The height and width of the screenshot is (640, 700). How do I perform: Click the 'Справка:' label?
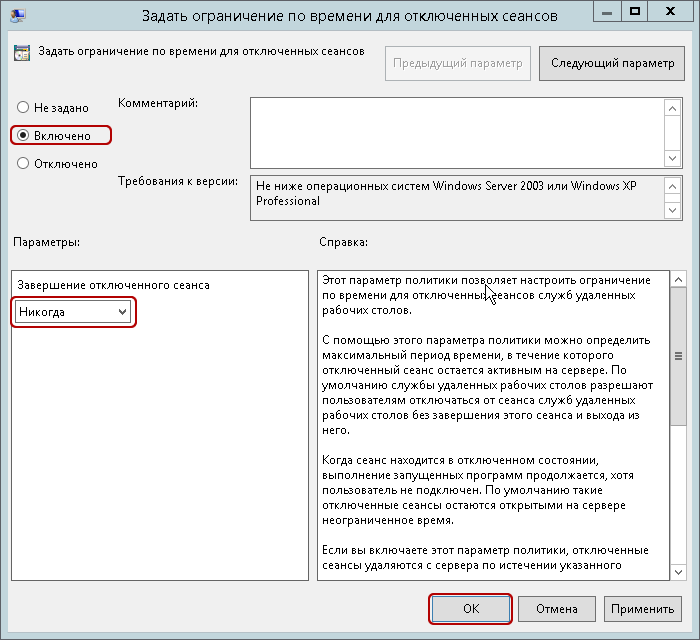[x=343, y=242]
